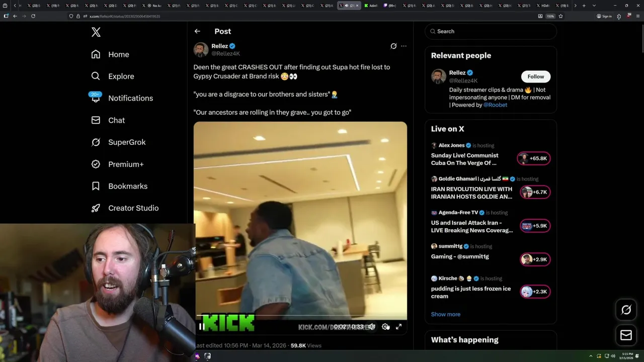644x362 pixels.
Task: Open the Home page from the sidebar
Action: pos(110,54)
